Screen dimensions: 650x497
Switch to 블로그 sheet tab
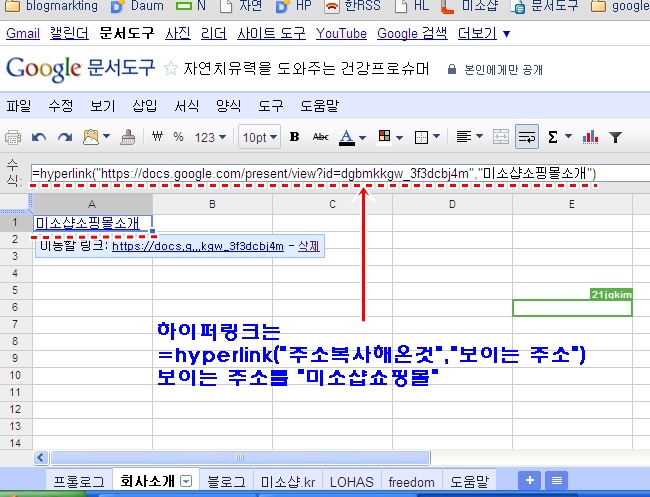[x=226, y=482]
